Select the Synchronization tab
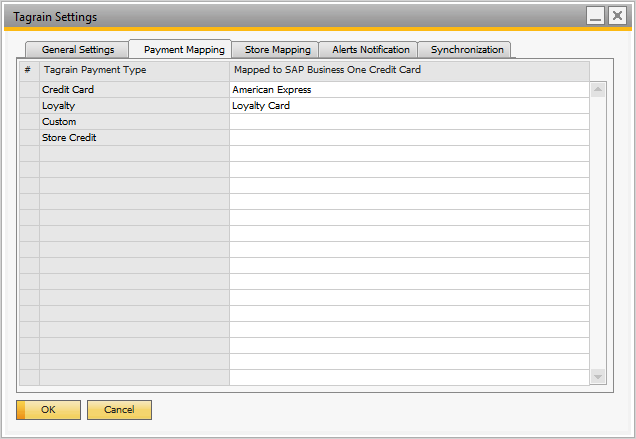Viewport: 636px width, 439px height. click(x=466, y=50)
